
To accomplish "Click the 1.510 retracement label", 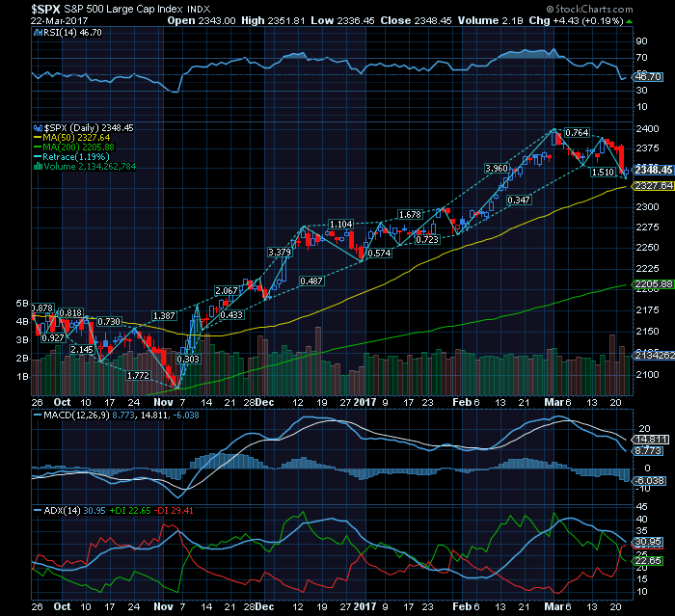I will click(x=603, y=173).
